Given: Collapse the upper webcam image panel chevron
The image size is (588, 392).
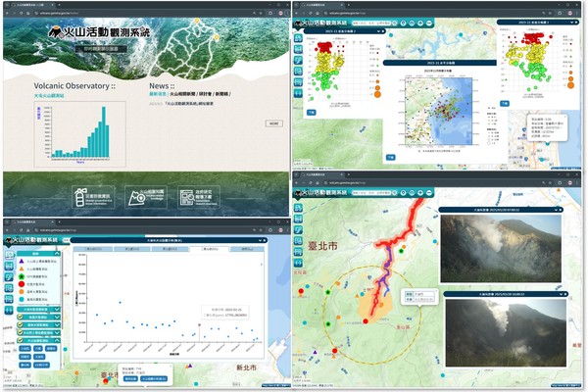Looking at the screenshot, I should (556, 210).
